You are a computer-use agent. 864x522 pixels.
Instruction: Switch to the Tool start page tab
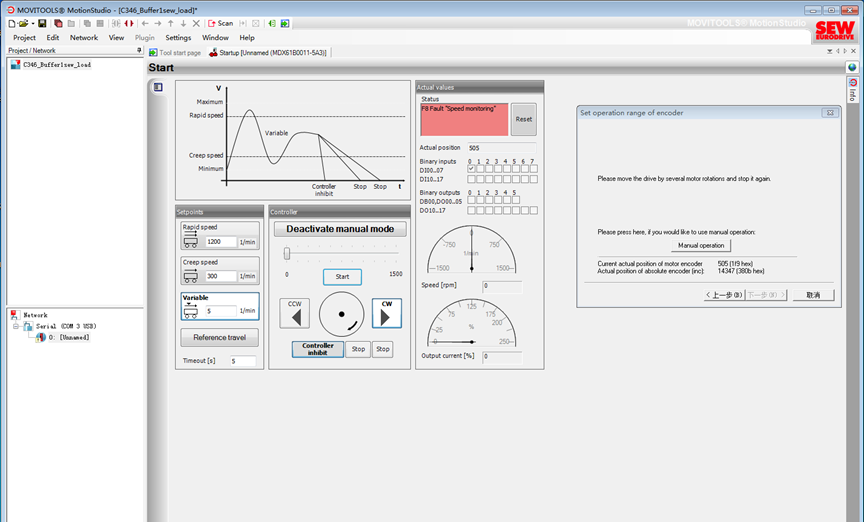(175, 52)
